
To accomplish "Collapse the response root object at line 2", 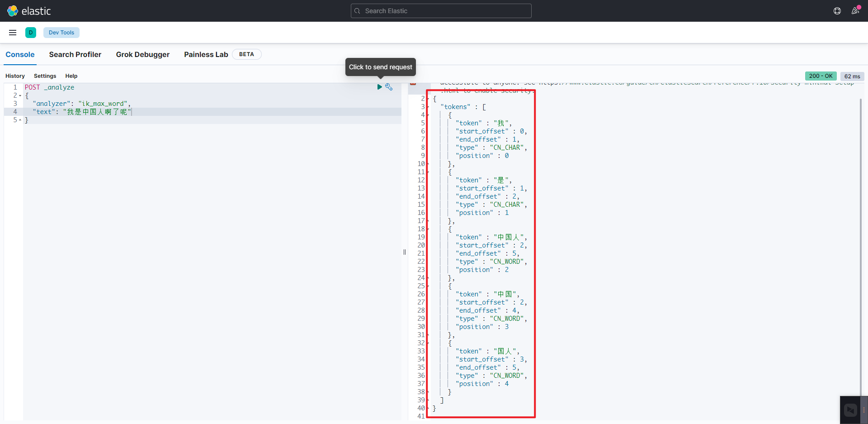I will (x=428, y=99).
